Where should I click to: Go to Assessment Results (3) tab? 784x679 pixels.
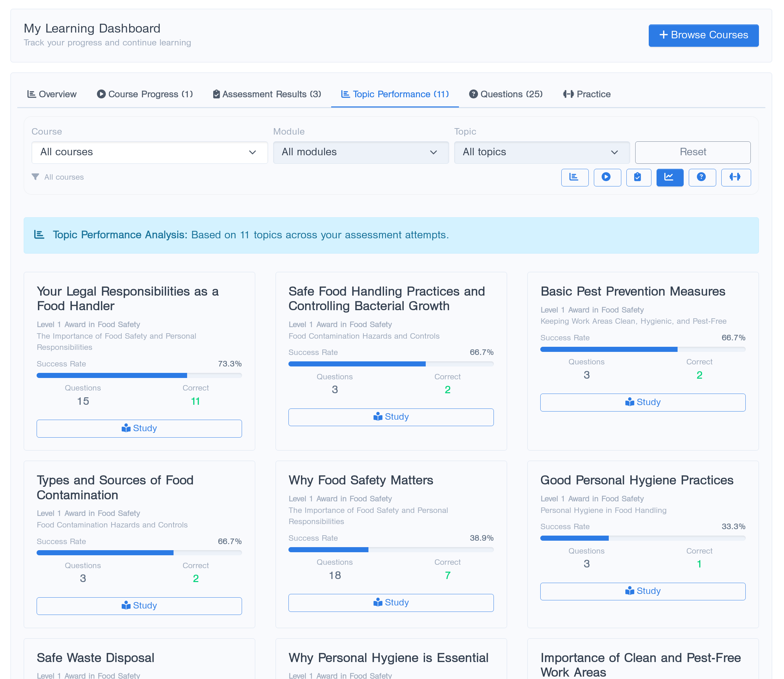coord(267,94)
